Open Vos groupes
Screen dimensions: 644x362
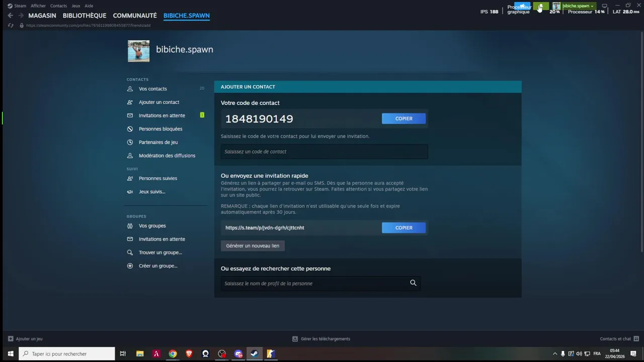[152, 226]
